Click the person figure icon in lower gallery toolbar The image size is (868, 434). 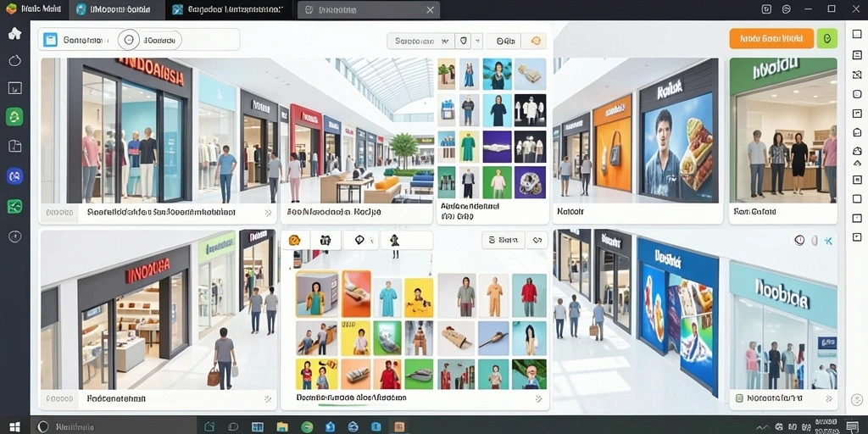(394, 240)
